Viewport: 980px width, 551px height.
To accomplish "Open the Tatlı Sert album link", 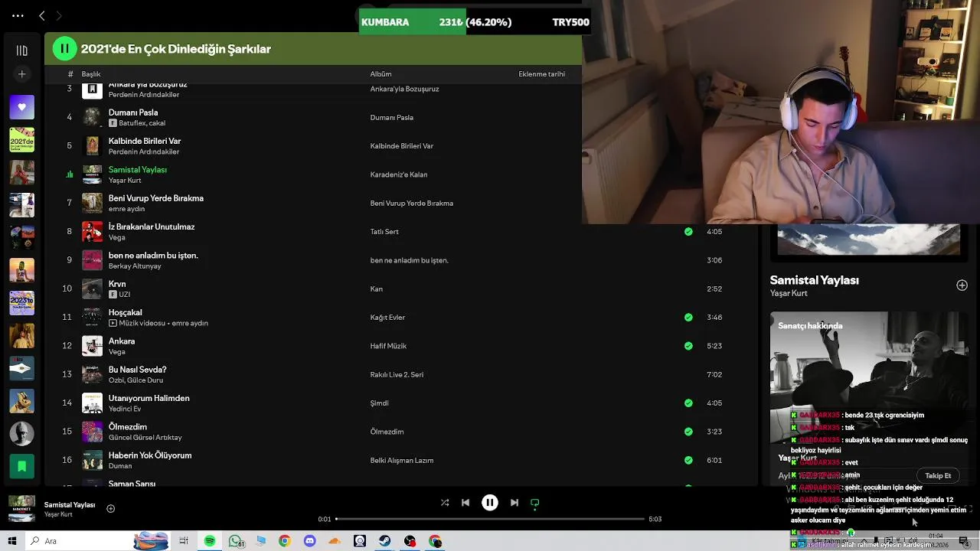I will (x=384, y=232).
